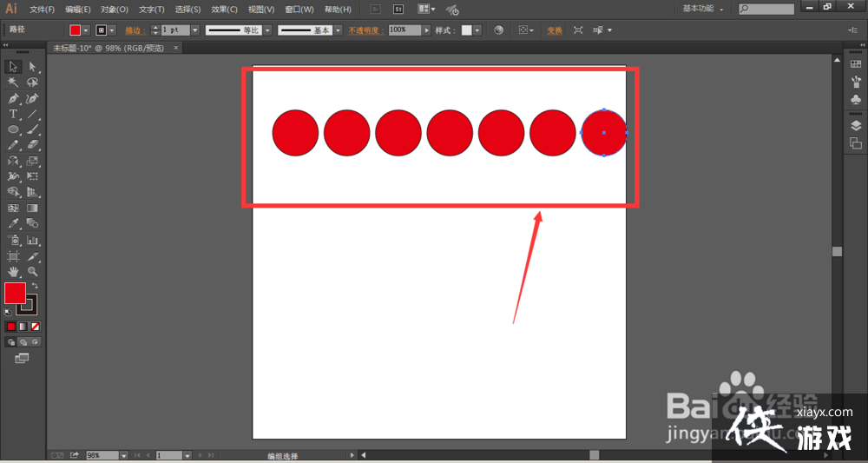
Task: Select the Selection tool (black arrow)
Action: point(13,67)
